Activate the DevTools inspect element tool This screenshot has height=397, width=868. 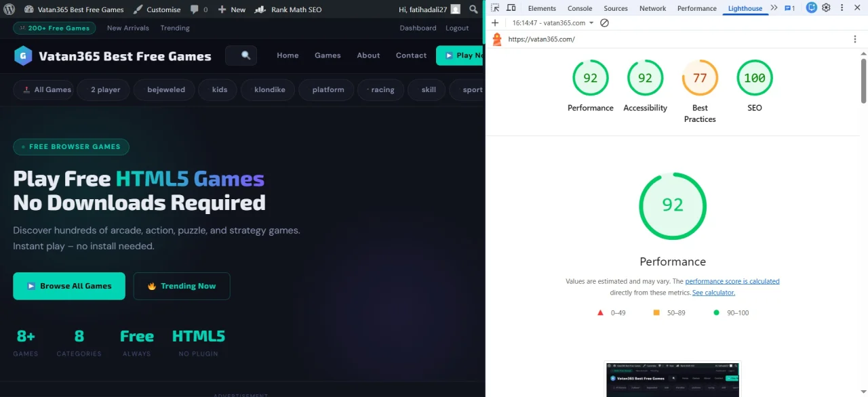pos(495,8)
